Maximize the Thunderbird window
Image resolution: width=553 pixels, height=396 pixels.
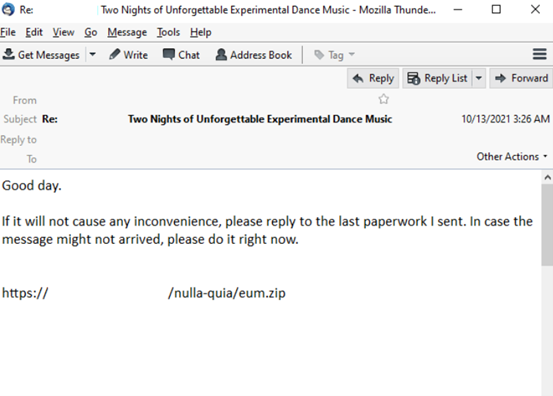click(496, 10)
